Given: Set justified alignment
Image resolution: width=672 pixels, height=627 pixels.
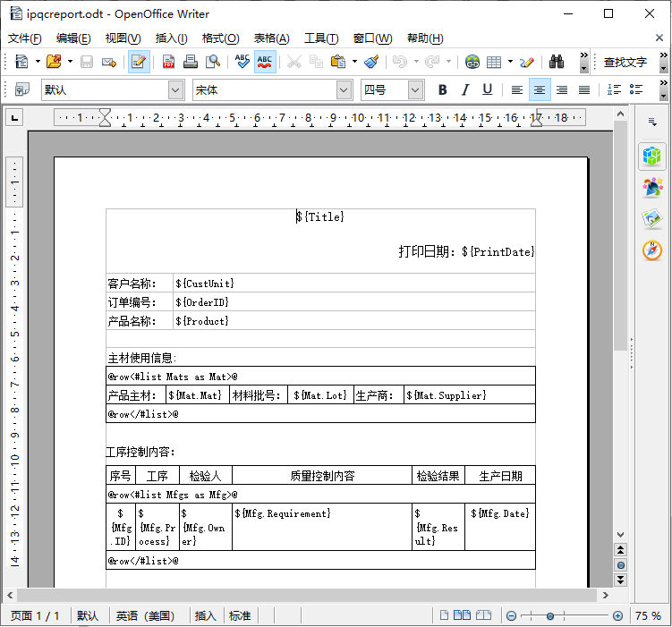Looking at the screenshot, I should point(584,90).
